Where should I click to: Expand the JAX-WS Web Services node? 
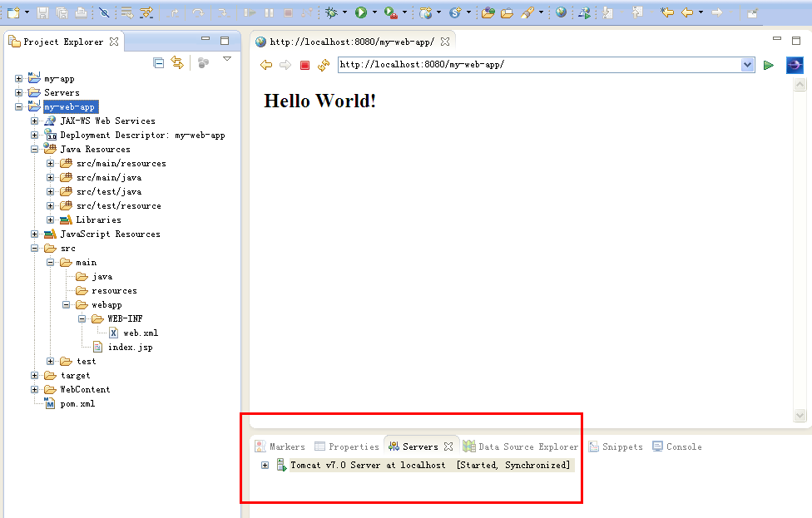click(x=32, y=121)
